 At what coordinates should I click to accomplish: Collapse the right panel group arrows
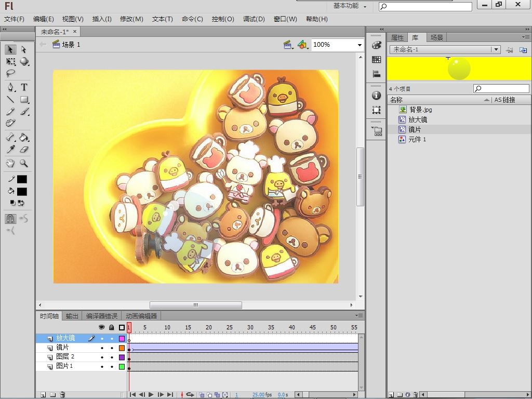(x=527, y=29)
